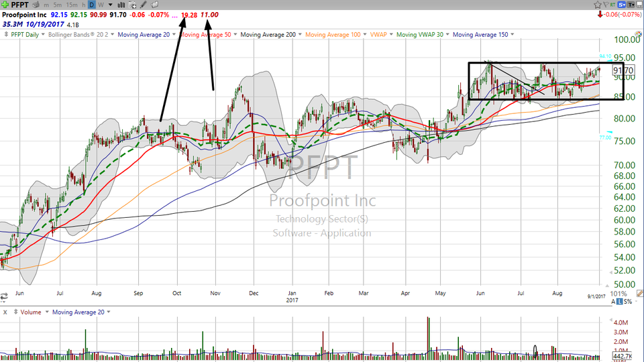Click the 101% zoom level
Image resolution: width=644 pixels, height=362 pixels.
coord(619,294)
